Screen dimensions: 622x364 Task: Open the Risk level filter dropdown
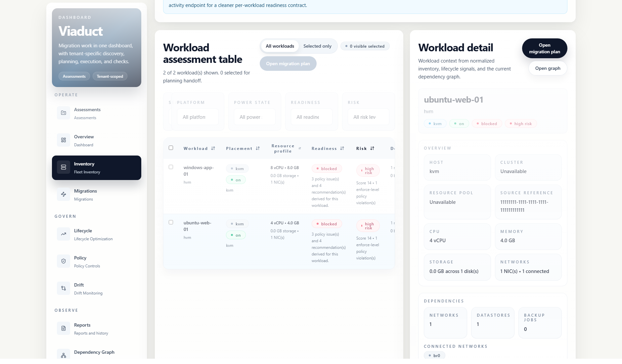click(x=369, y=117)
